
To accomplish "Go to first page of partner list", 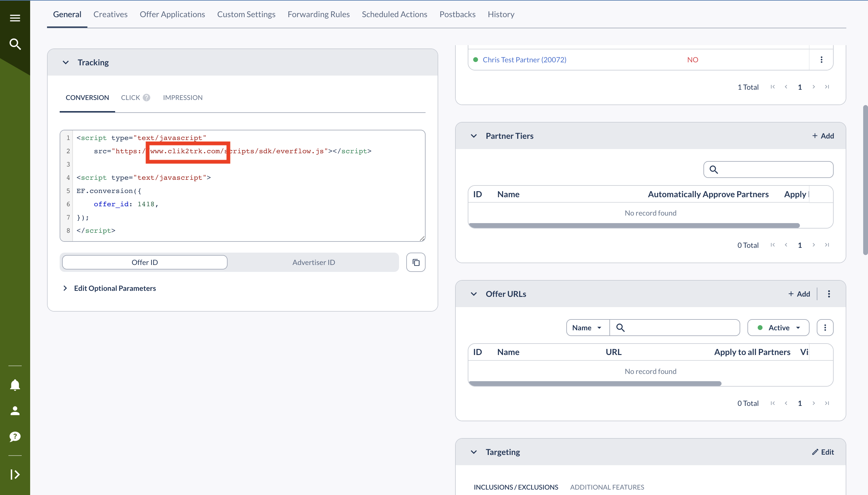I will point(773,87).
